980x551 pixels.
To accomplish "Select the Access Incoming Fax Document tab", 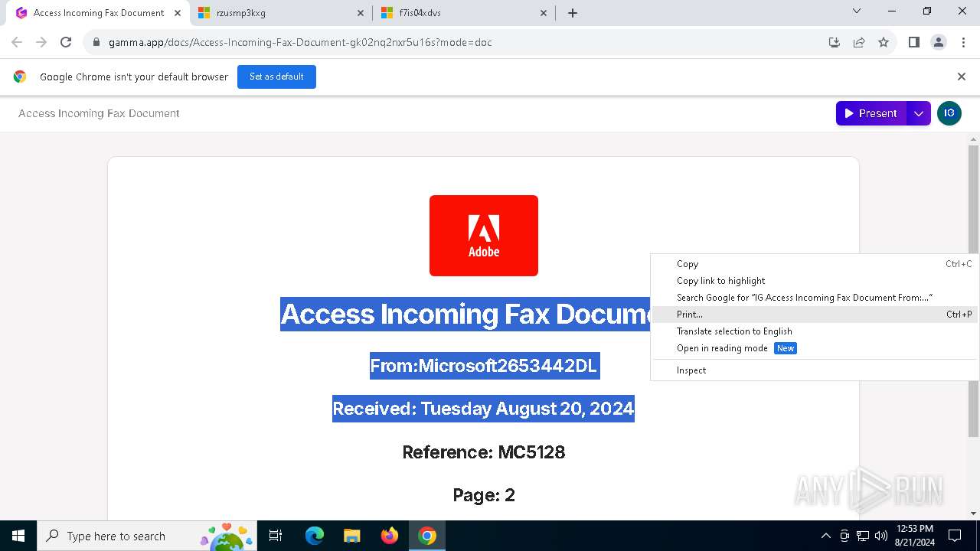I will (98, 13).
